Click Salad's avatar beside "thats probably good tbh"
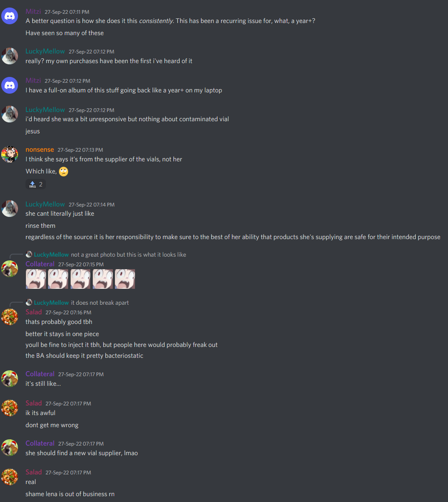This screenshot has height=502, width=448. click(10, 317)
